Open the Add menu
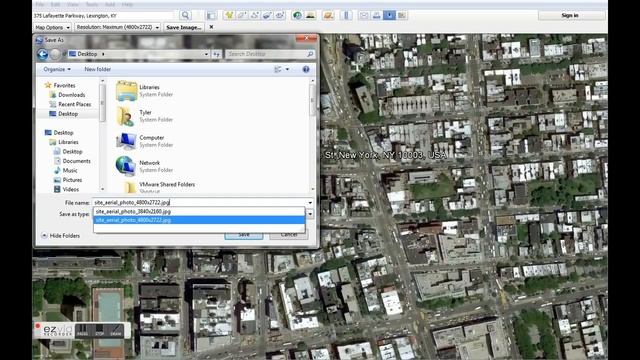The height and width of the screenshot is (360, 640). (x=110, y=4)
